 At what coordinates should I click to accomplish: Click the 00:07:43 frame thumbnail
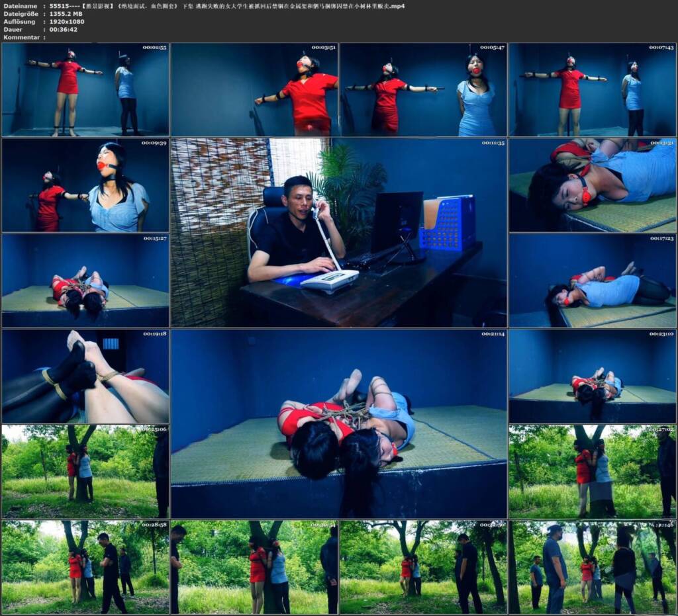tap(593, 90)
